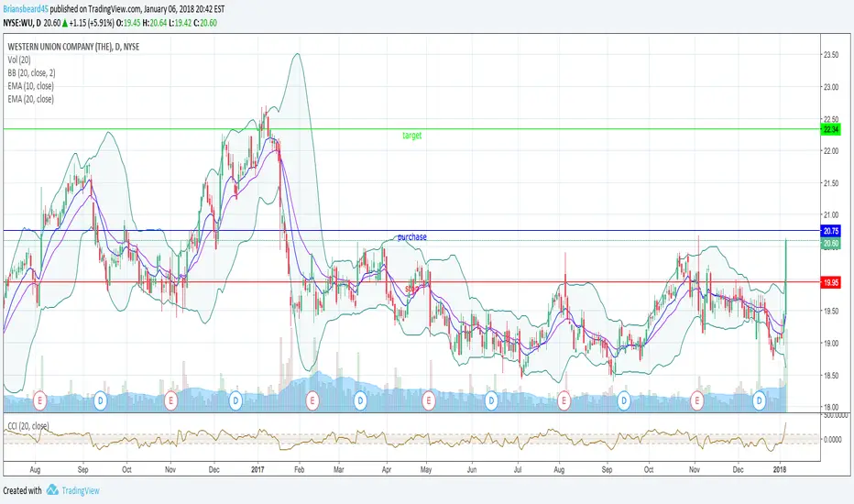Image resolution: width=854 pixels, height=504 pixels.
Task: Click the CCI (20, close) indicator legend
Action: pos(27,426)
